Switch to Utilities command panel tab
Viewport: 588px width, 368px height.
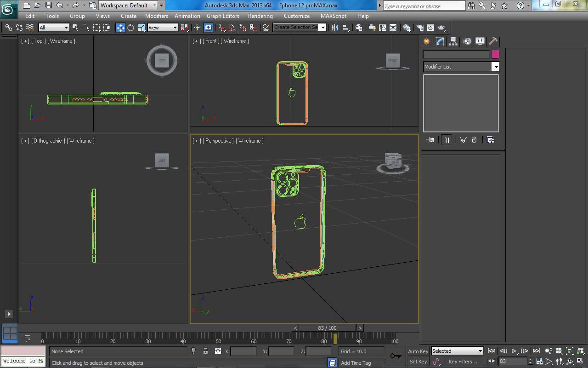493,41
